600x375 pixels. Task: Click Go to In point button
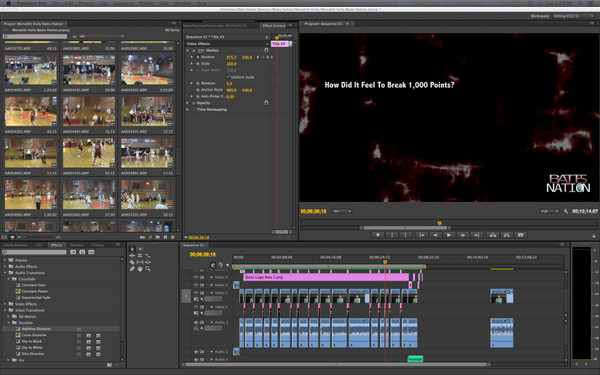click(x=421, y=235)
